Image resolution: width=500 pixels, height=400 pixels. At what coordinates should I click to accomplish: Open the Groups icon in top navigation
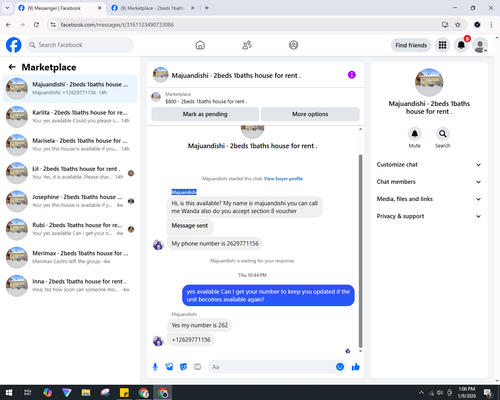293,45
